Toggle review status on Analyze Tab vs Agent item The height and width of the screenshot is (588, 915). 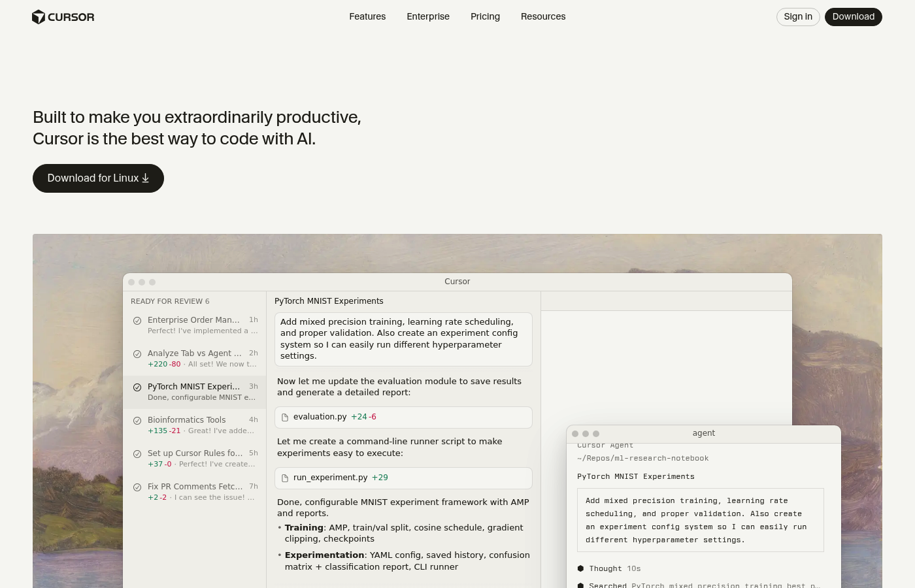point(137,353)
